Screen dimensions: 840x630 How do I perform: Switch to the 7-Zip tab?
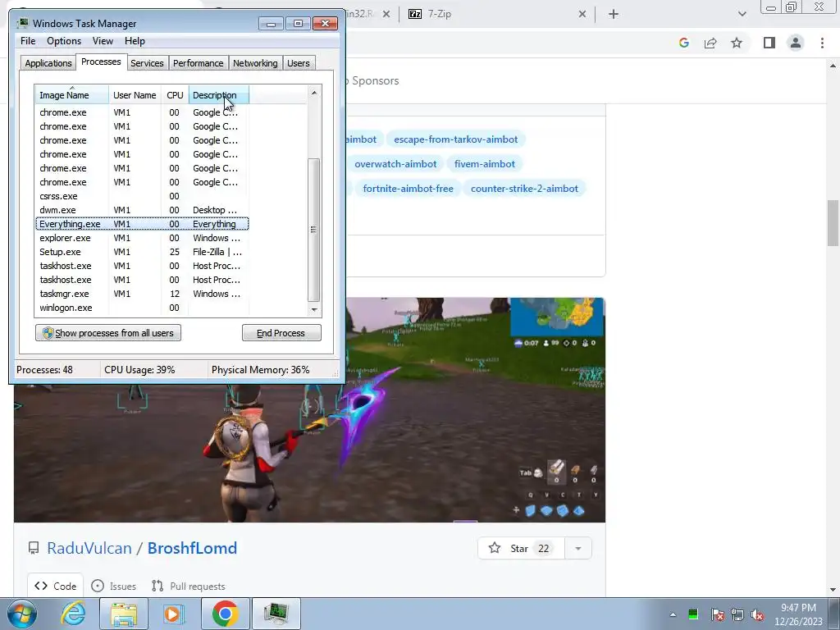point(495,14)
